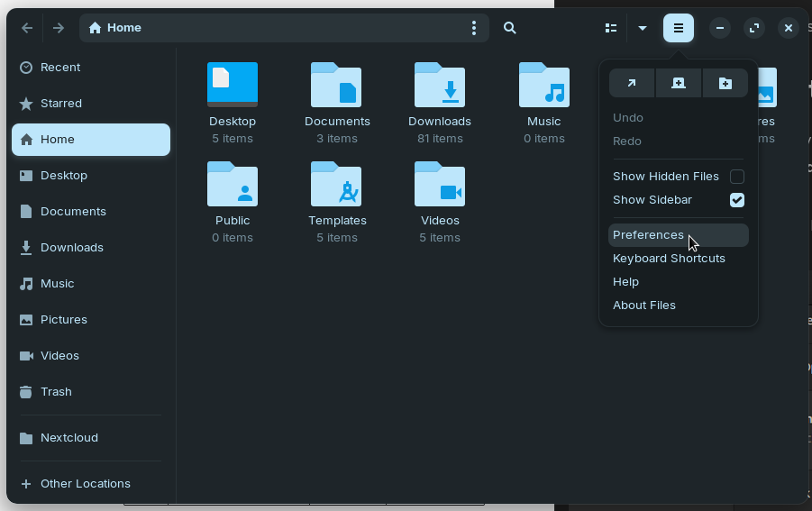Create a new folder from the menu icon row
Screen dimensions: 812x511
[x=725, y=83]
